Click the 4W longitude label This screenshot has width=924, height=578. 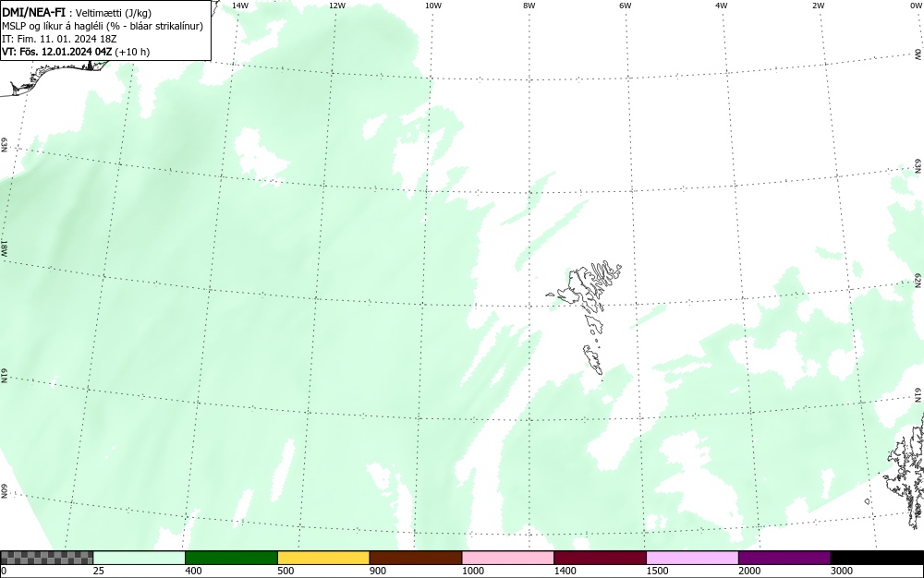pyautogui.click(x=722, y=6)
